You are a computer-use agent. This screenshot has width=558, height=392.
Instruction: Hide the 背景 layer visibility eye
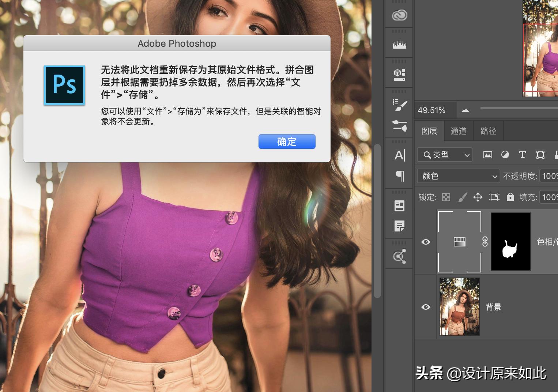426,307
